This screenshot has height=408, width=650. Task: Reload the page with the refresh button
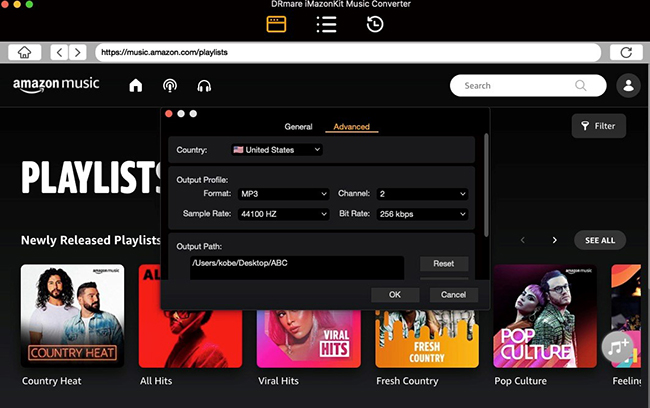[626, 53]
